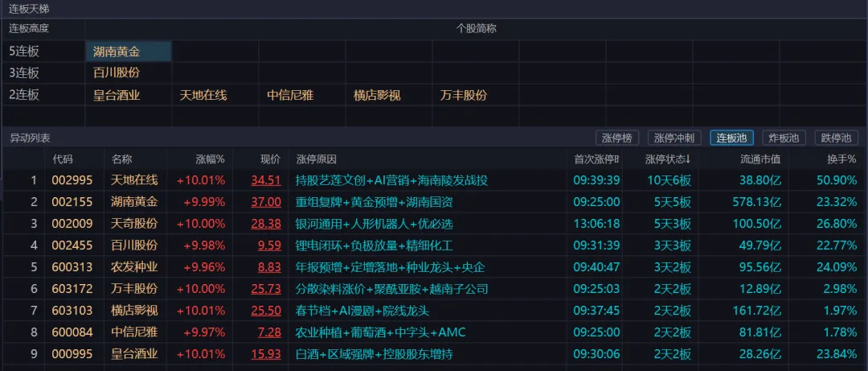
Task: Click price 8.83 for 农发种业
Action: coord(269,266)
